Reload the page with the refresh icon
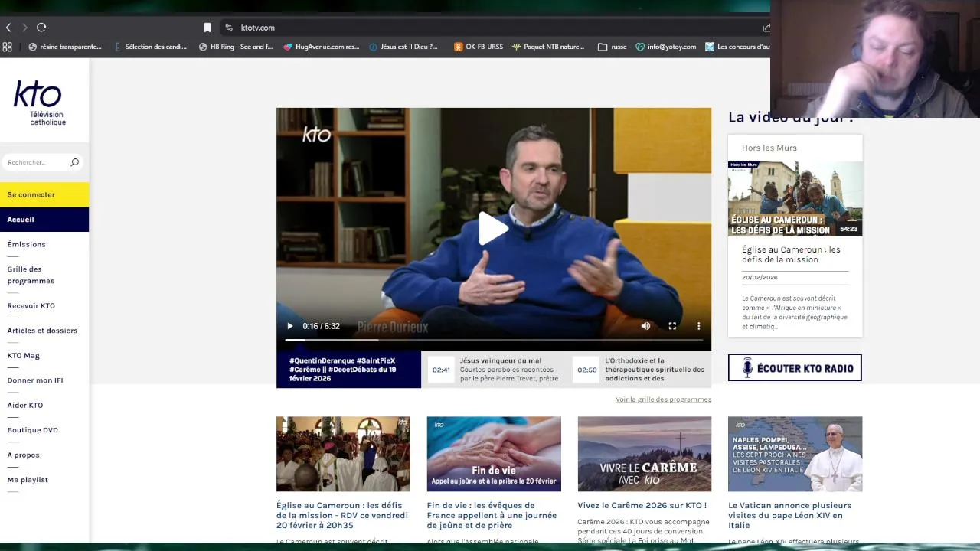The width and height of the screenshot is (980, 551). tap(41, 28)
